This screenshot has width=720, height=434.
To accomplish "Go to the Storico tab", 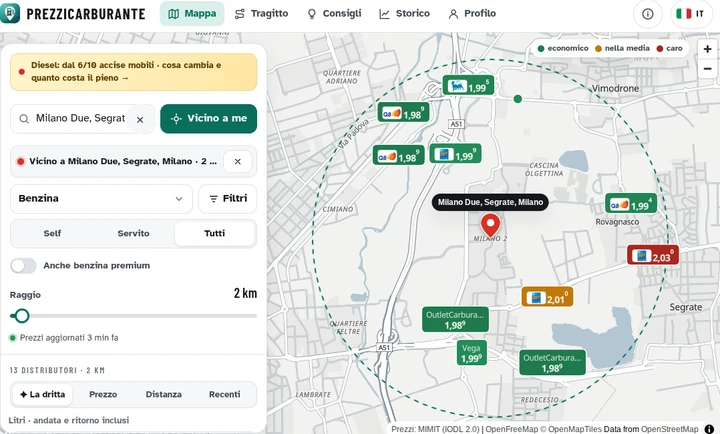I will coord(405,14).
